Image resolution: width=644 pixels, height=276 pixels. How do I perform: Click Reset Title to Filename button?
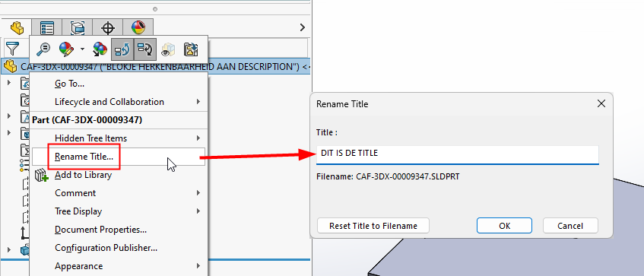373,226
